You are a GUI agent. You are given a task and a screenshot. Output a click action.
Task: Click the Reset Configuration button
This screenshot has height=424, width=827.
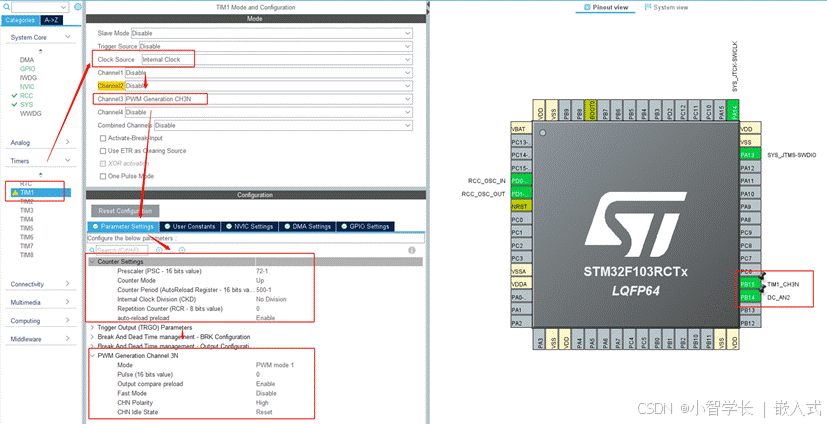125,211
